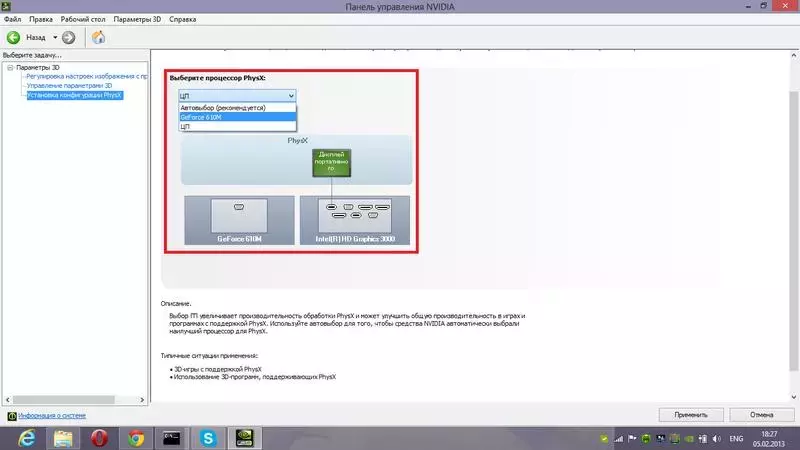This screenshot has height=450, width=800.
Task: Click the volume speaker tray icon
Action: pos(717,439)
